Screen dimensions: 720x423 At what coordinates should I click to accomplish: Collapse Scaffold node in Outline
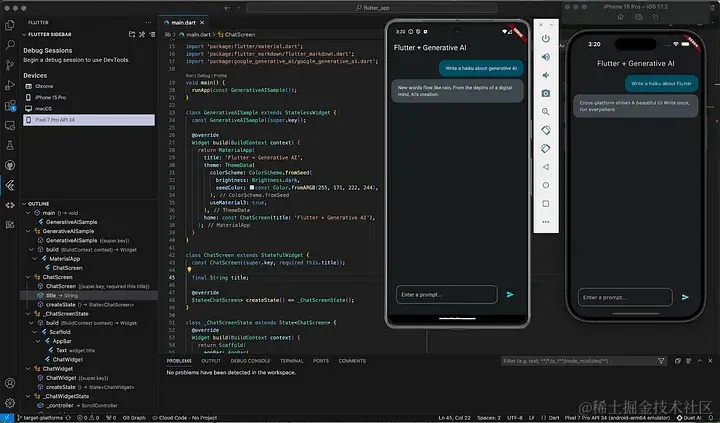35,332
